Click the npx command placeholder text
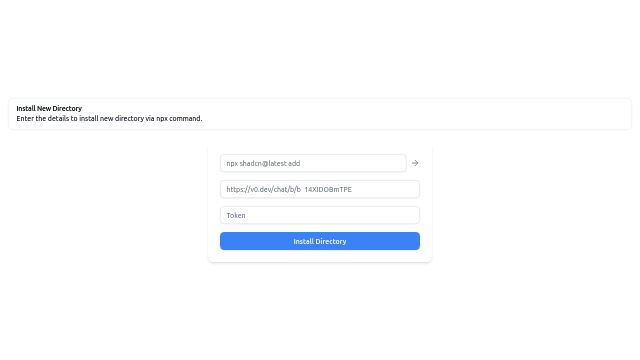Viewport: 640px width, 360px height. (x=263, y=163)
